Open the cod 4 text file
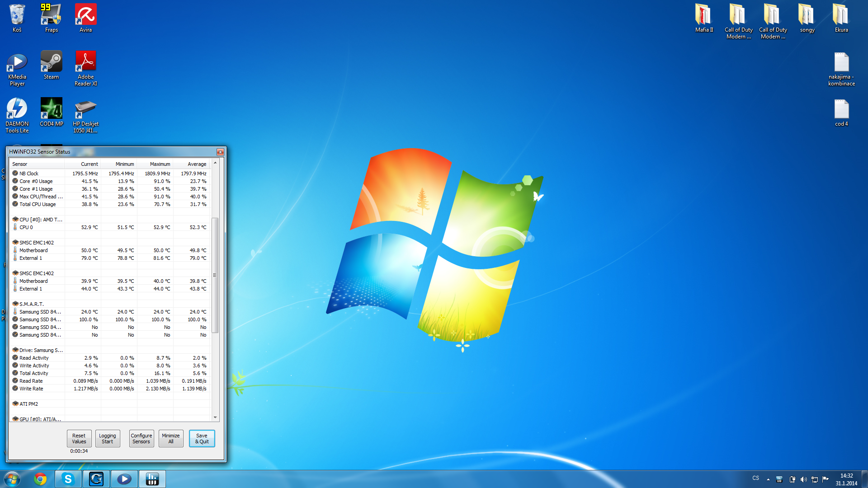The width and height of the screenshot is (868, 488). (841, 113)
